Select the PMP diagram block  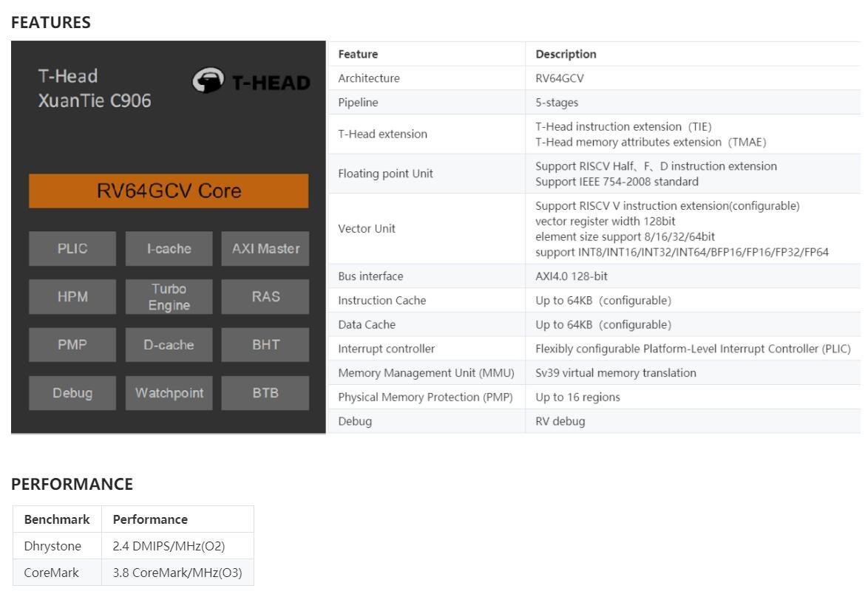tap(72, 345)
